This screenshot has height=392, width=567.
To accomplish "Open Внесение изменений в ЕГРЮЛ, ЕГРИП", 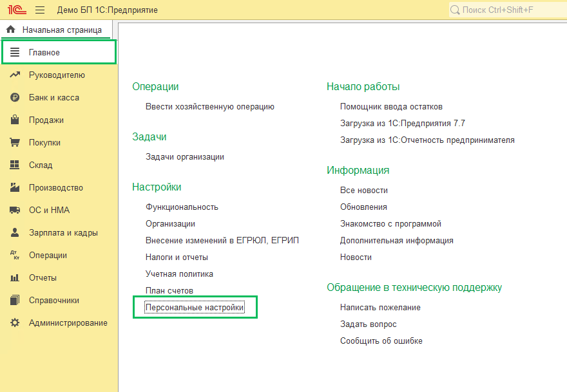I will coord(222,240).
